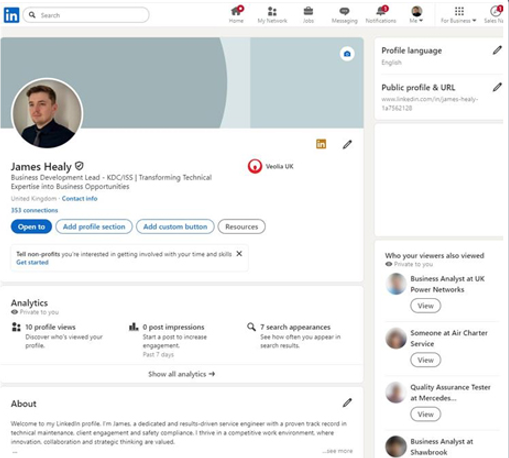Click the Quality Assurance Tester avatar
The height and width of the screenshot is (458, 509).
coord(396,392)
